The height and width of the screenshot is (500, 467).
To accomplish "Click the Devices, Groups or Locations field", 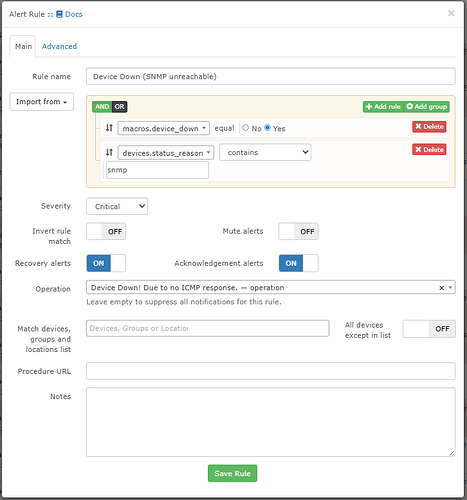I will coord(208,328).
